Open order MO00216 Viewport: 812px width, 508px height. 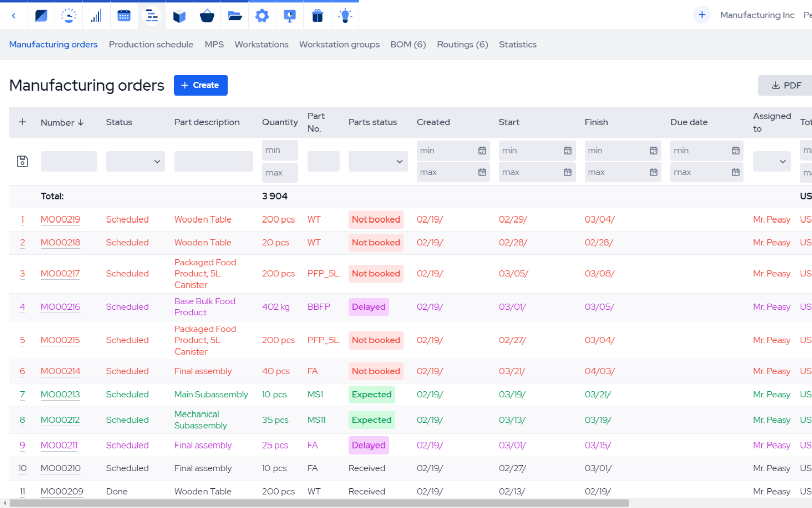60,307
